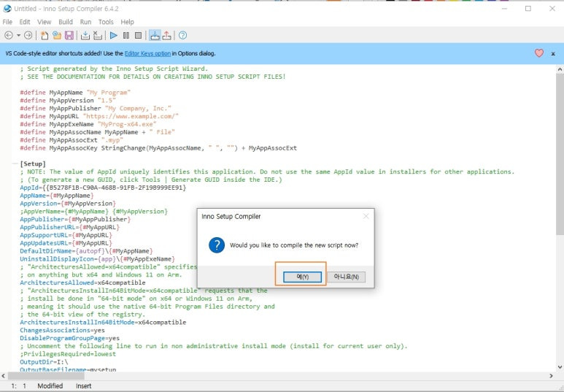564x392 pixels.
Task: Click the horizontal scrollbar right arrow
Action: tap(552, 376)
